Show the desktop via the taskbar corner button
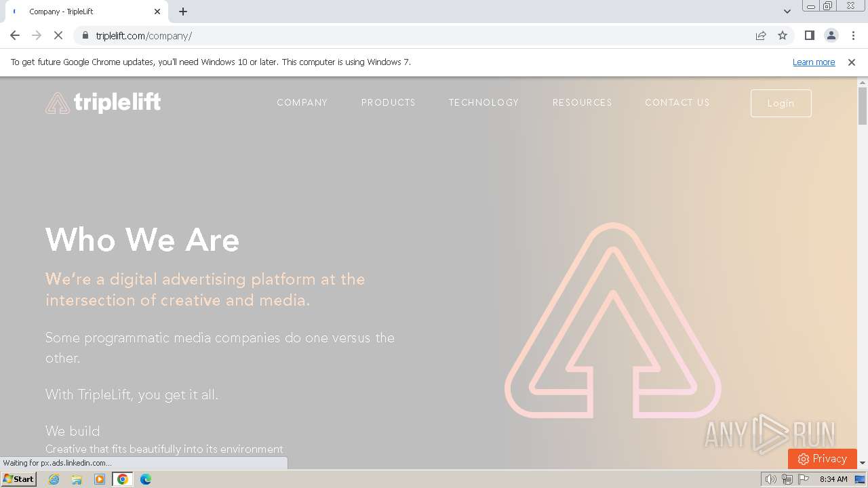 coord(860,479)
